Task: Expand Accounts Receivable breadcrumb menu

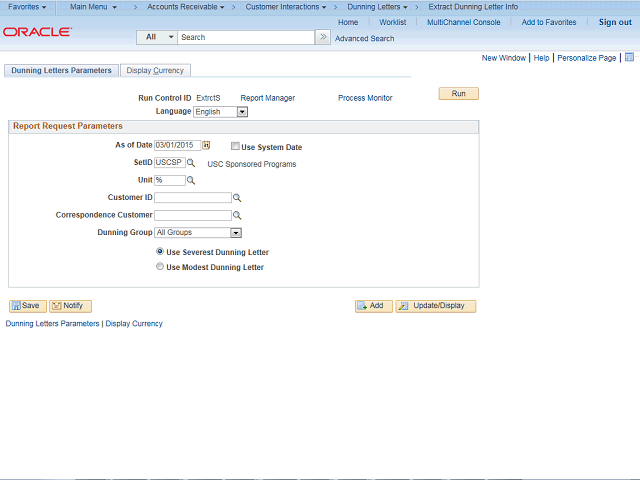Action: (186, 7)
